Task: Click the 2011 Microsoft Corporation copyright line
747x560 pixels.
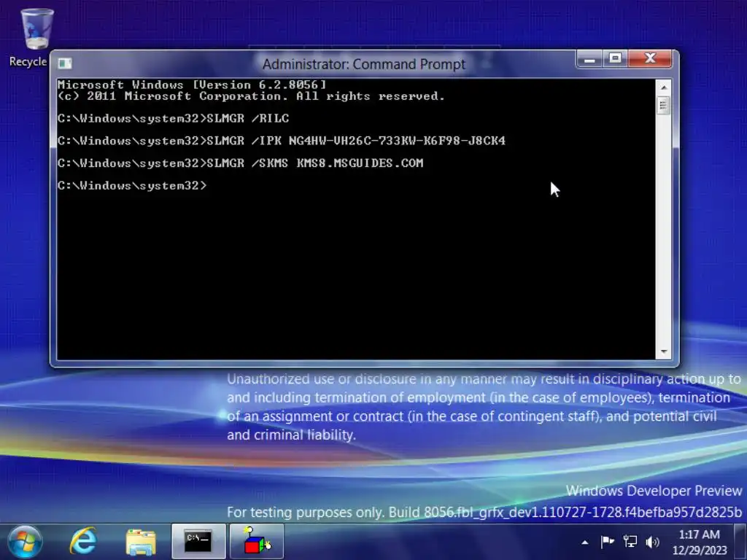Action: click(x=251, y=96)
